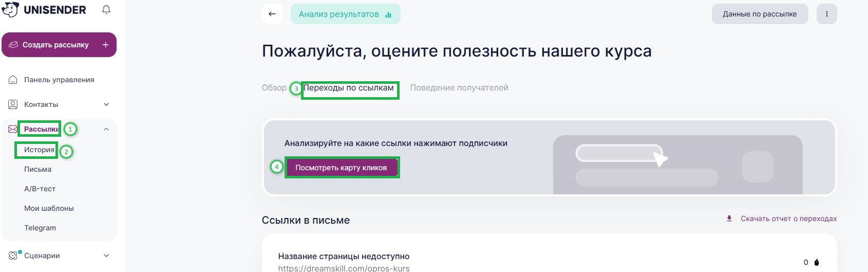Click Данные по рассылке button
The width and height of the screenshot is (868, 272).
[760, 14]
